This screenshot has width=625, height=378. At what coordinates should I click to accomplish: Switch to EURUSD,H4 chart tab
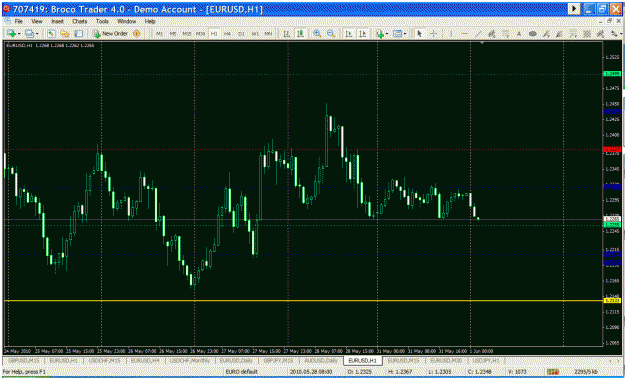tap(146, 360)
